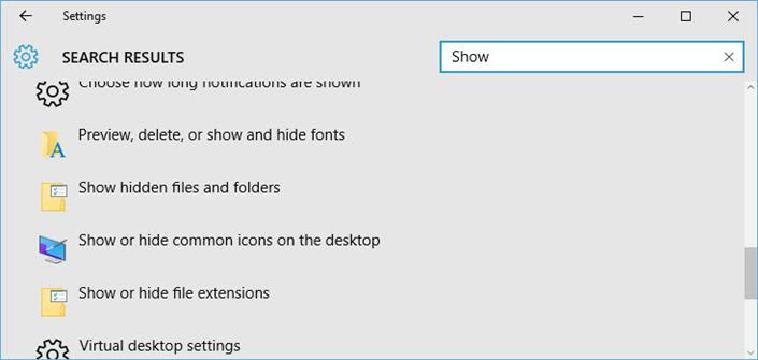Viewport: 758px width, 360px height.
Task: Click the folder icon beside file extensions result
Action: coord(53,302)
